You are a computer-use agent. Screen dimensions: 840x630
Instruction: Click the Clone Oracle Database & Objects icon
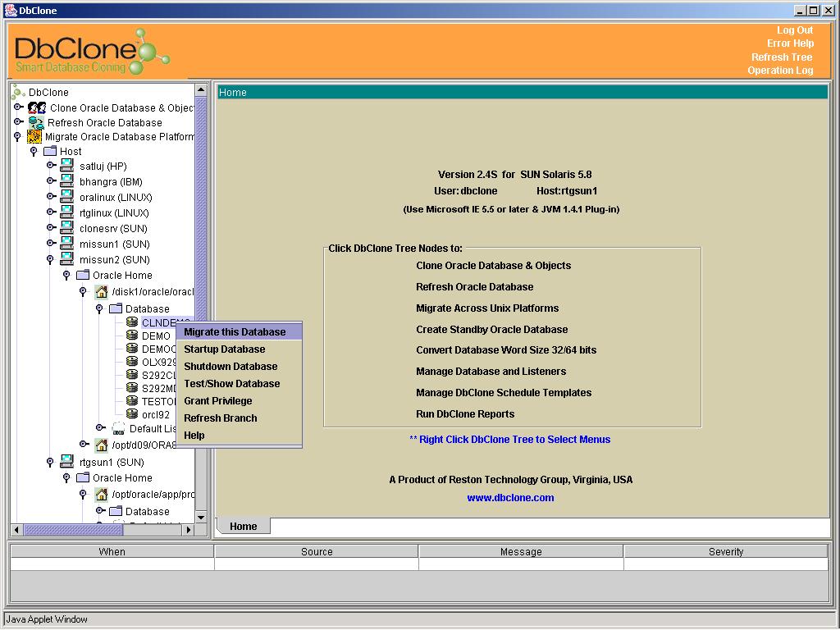(37, 107)
